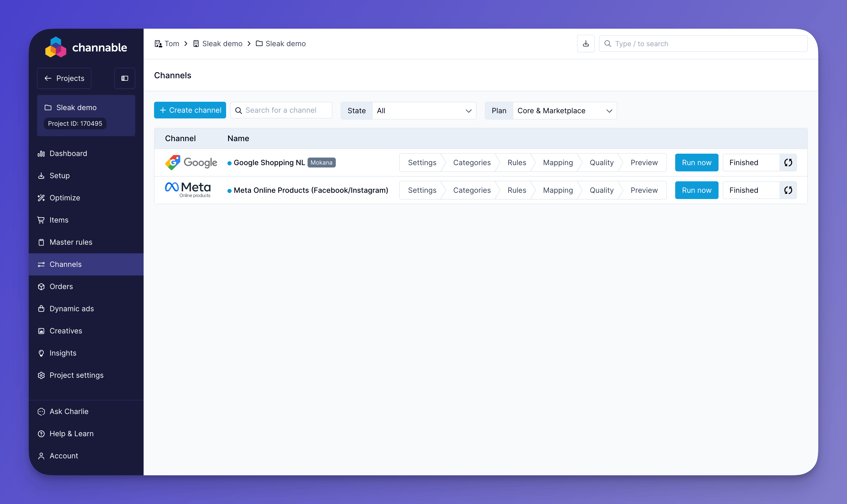847x504 pixels.
Task: Open Master rules
Action: pyautogui.click(x=86, y=242)
